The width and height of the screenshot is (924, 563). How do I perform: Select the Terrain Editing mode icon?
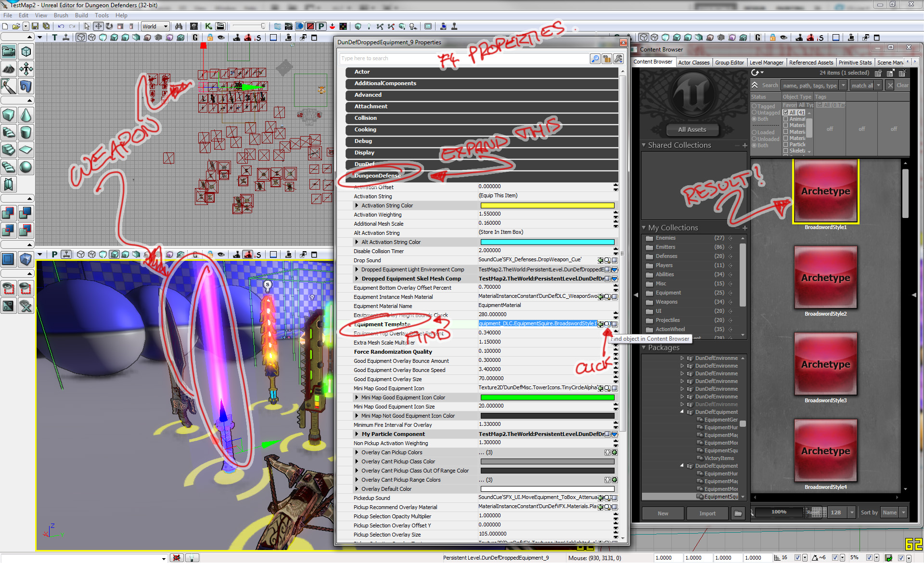coord(9,69)
